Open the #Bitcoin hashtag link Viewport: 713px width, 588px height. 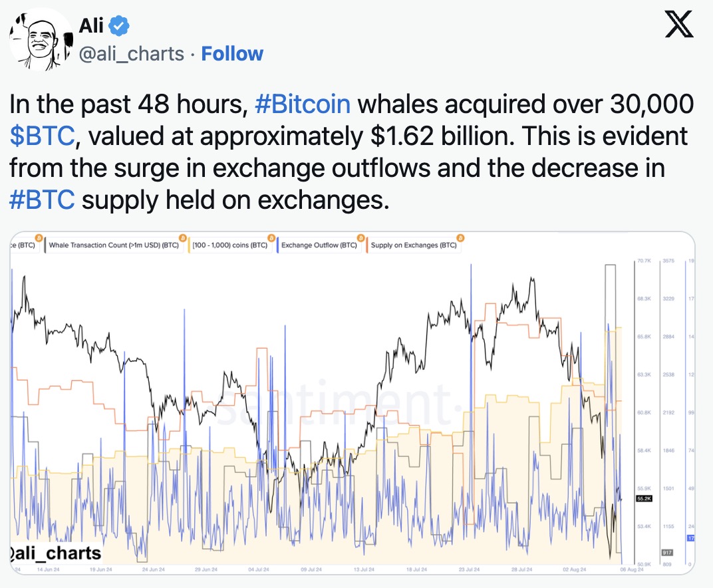click(x=303, y=104)
